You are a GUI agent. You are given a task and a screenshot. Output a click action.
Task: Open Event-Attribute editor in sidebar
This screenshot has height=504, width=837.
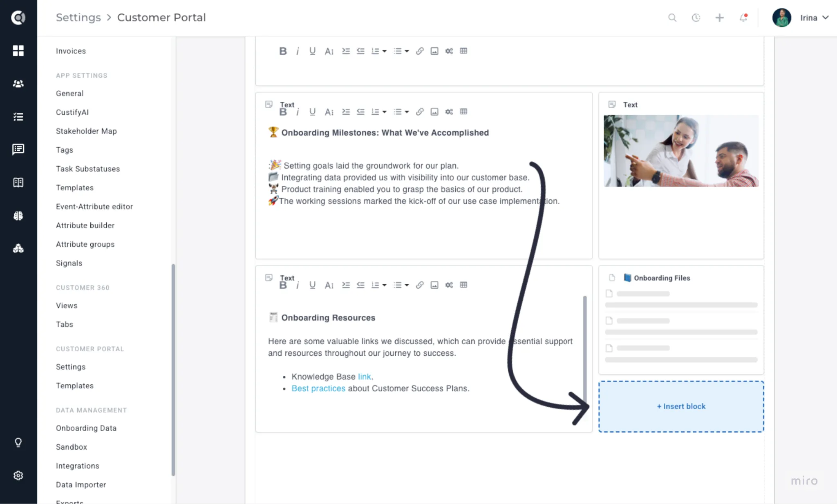pos(94,207)
